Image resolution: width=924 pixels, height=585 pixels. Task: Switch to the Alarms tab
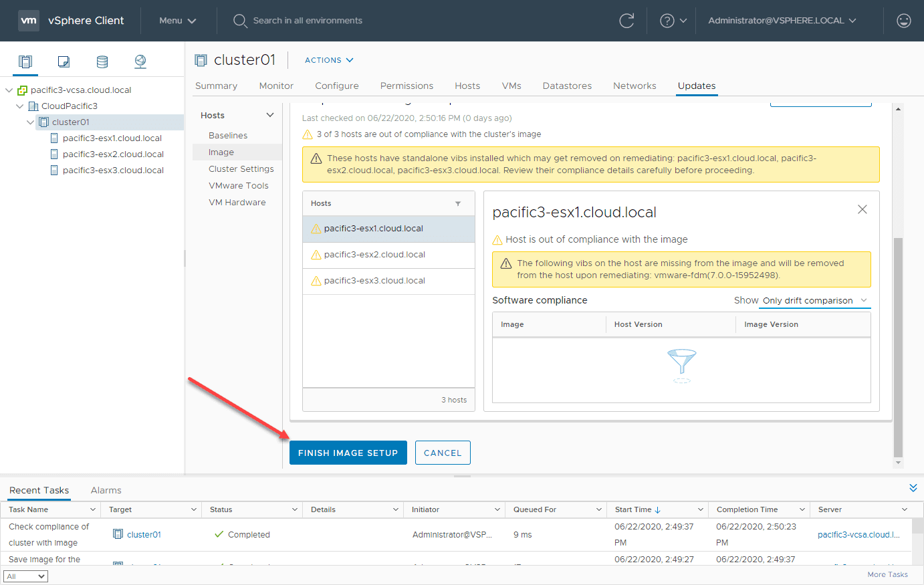(x=105, y=490)
